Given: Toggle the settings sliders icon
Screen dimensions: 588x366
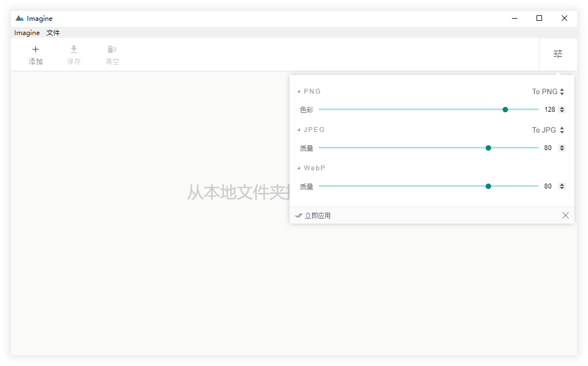Looking at the screenshot, I should pyautogui.click(x=558, y=54).
